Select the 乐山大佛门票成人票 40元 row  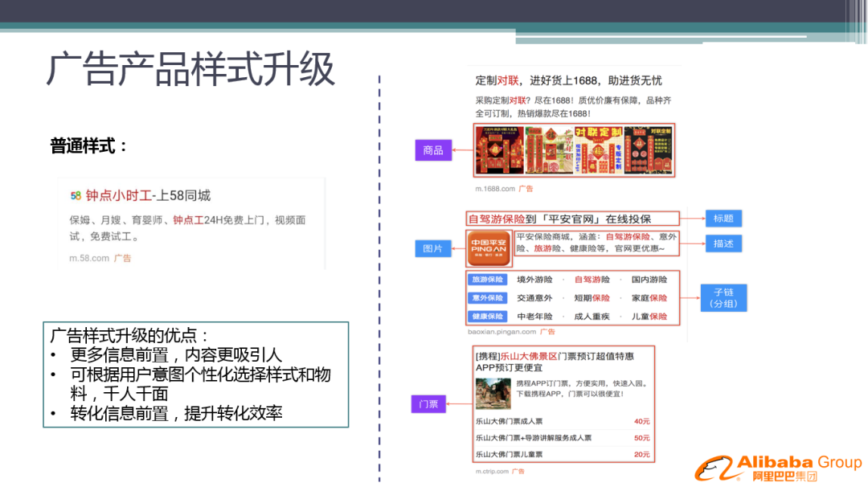[x=563, y=421]
